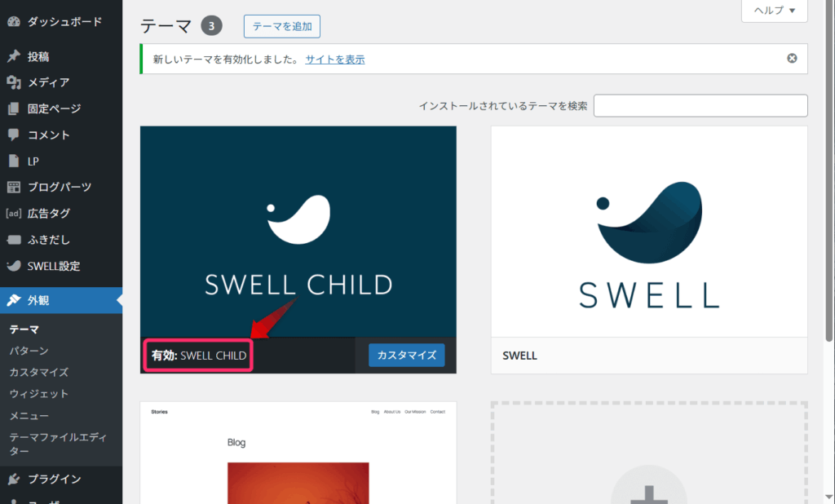Screen dimensions: 835x504
Task: Select the SWELL CHILD theme screenshot
Action: pos(298,232)
